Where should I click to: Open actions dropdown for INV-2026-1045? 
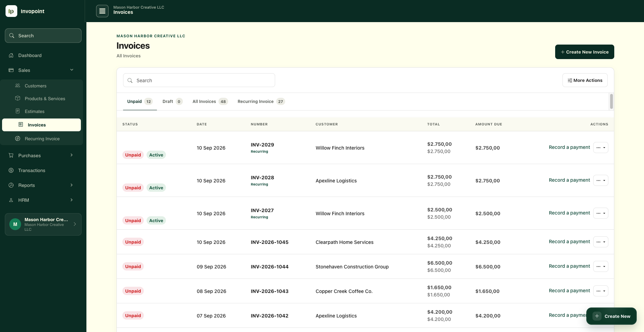click(x=601, y=242)
